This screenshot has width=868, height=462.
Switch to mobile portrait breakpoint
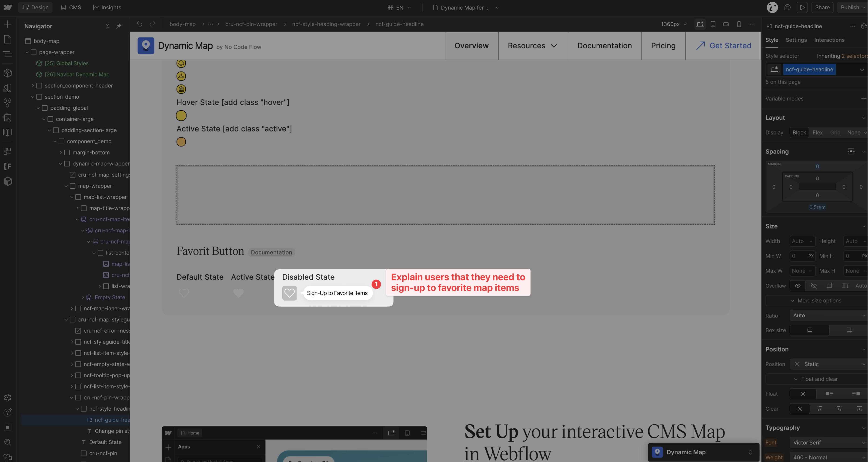point(739,24)
